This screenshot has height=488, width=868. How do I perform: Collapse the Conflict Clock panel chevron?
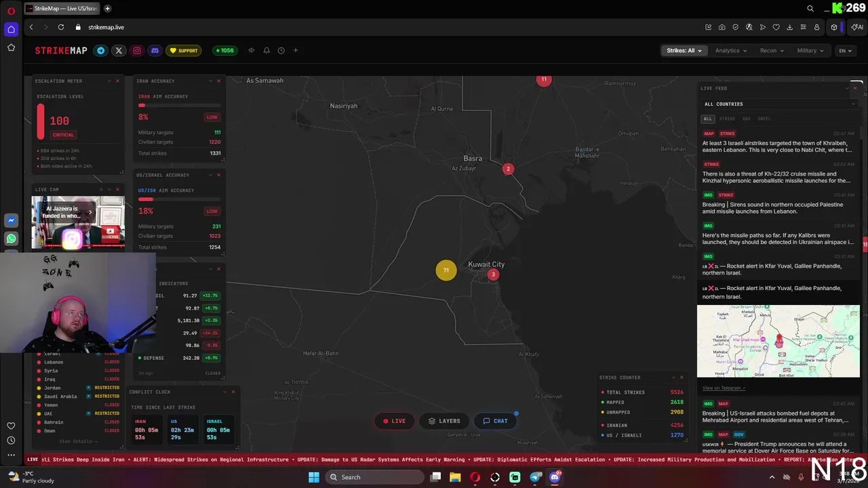[x=225, y=392]
